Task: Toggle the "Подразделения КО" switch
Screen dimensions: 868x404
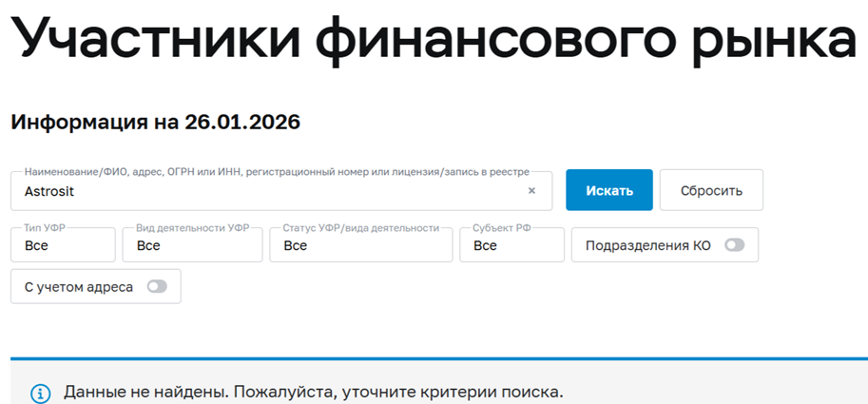Action: coord(734,245)
